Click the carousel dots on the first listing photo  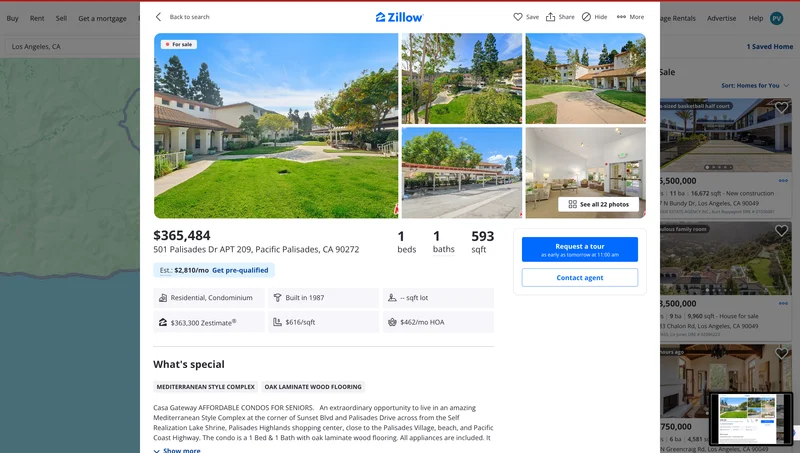click(719, 167)
